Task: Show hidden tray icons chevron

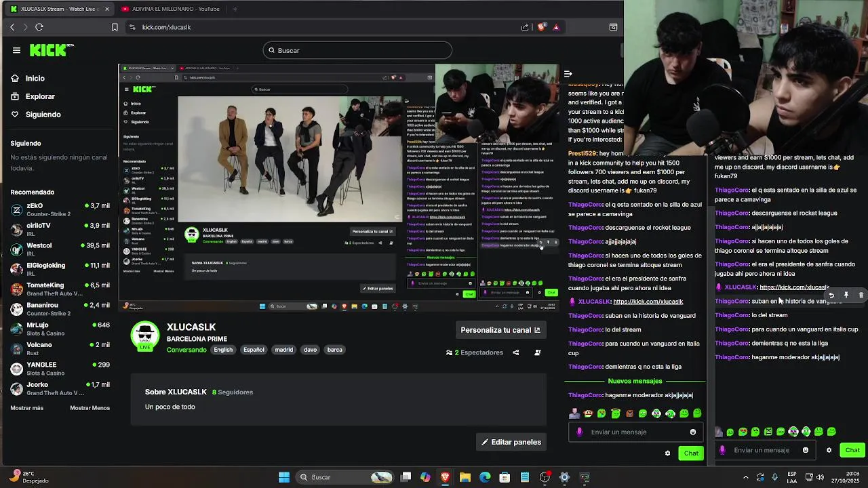Action: (x=746, y=477)
